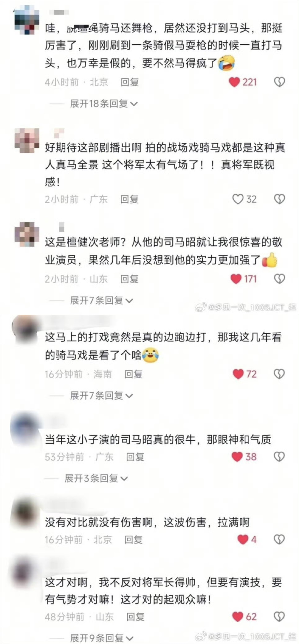Tap broken heart beside 32 likes
The width and height of the screenshot is (299, 644).
tap(279, 199)
